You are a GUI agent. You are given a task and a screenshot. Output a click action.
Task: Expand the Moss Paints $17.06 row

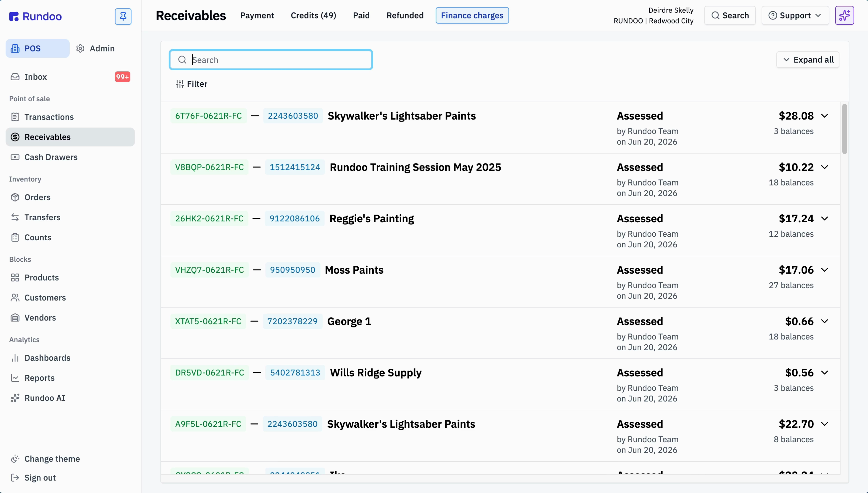(824, 270)
